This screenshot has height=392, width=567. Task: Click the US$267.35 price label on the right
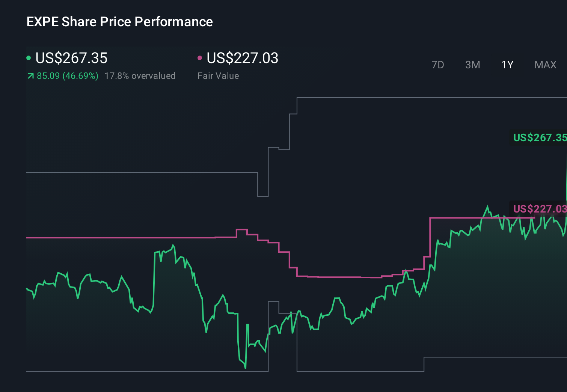click(540, 138)
